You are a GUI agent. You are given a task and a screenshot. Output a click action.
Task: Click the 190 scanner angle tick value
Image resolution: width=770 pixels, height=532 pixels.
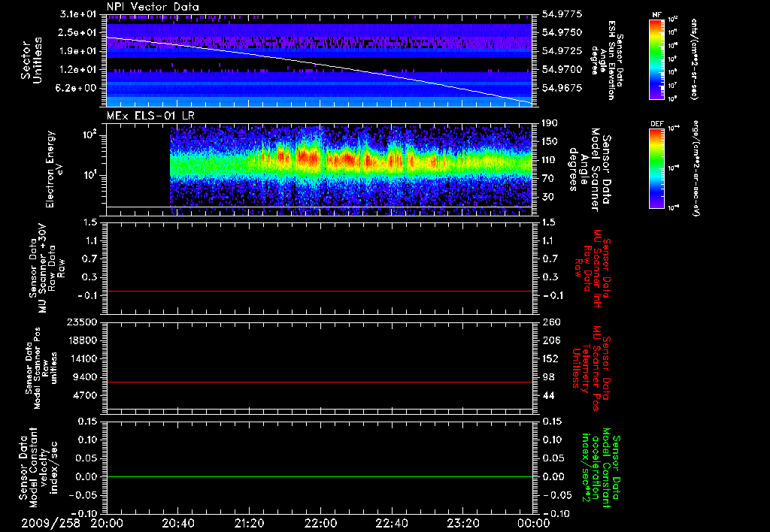click(x=550, y=122)
